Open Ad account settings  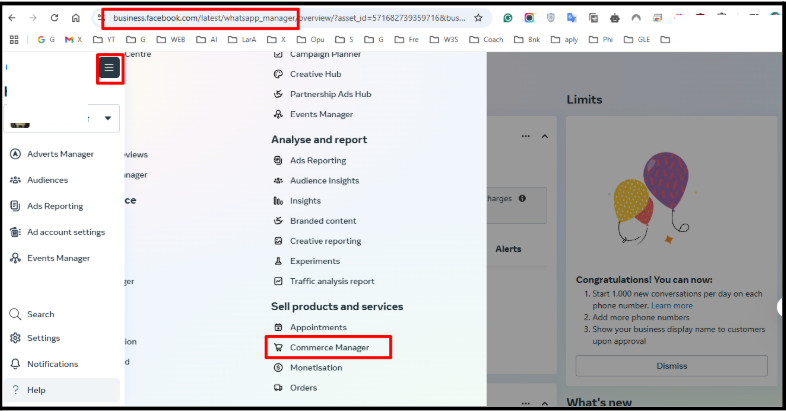(x=65, y=232)
